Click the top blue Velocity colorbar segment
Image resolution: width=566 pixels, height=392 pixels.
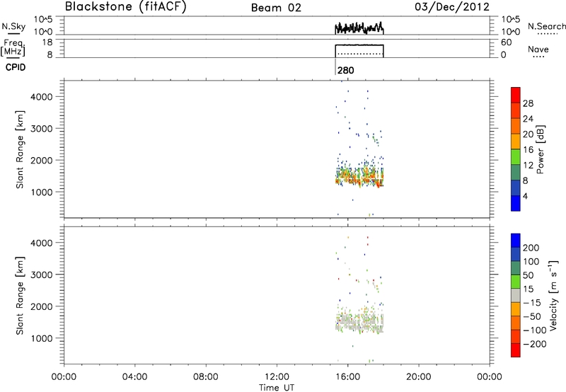(x=516, y=241)
